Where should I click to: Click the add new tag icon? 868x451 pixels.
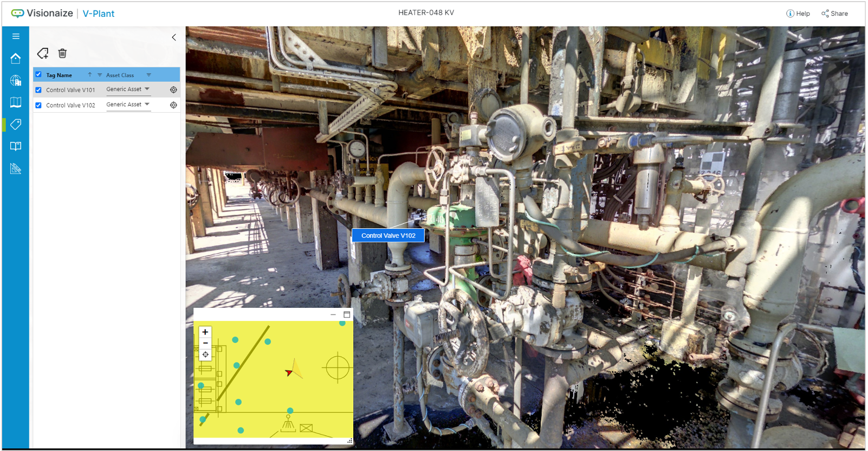pos(43,53)
